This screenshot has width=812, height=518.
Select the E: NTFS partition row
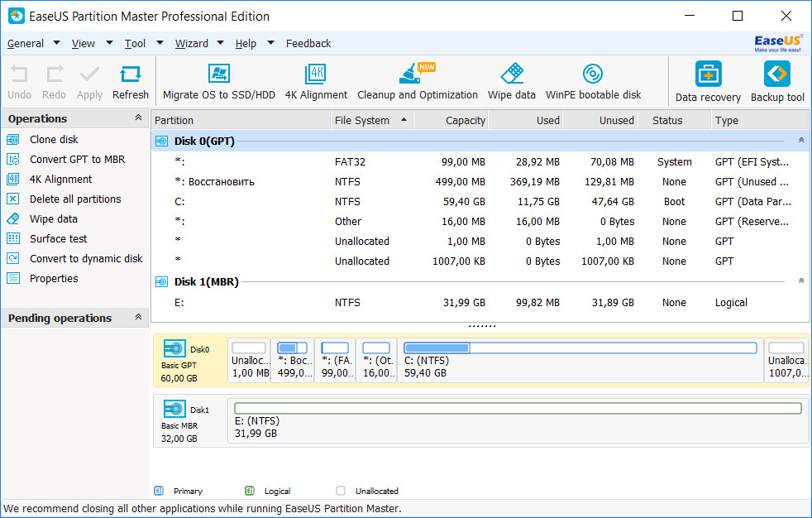tap(480, 303)
